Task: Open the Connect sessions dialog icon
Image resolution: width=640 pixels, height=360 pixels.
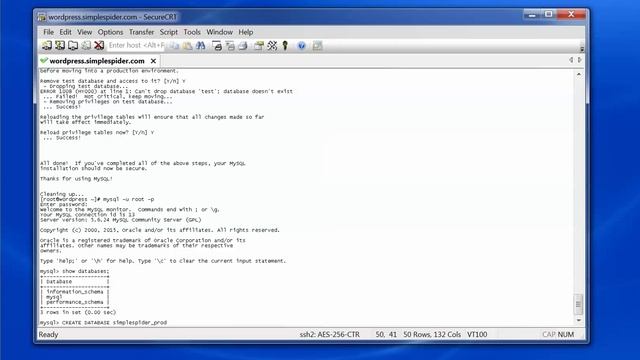Action: pos(47,45)
